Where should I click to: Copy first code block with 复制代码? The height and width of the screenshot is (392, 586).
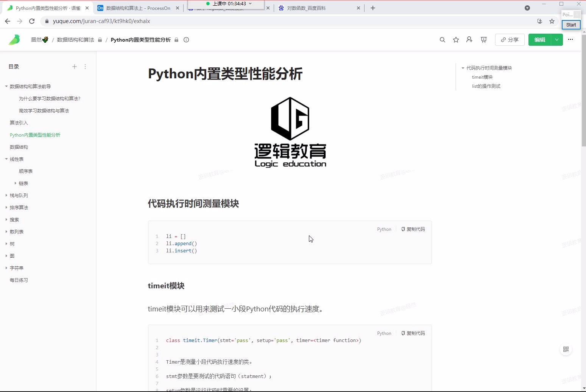[413, 229]
